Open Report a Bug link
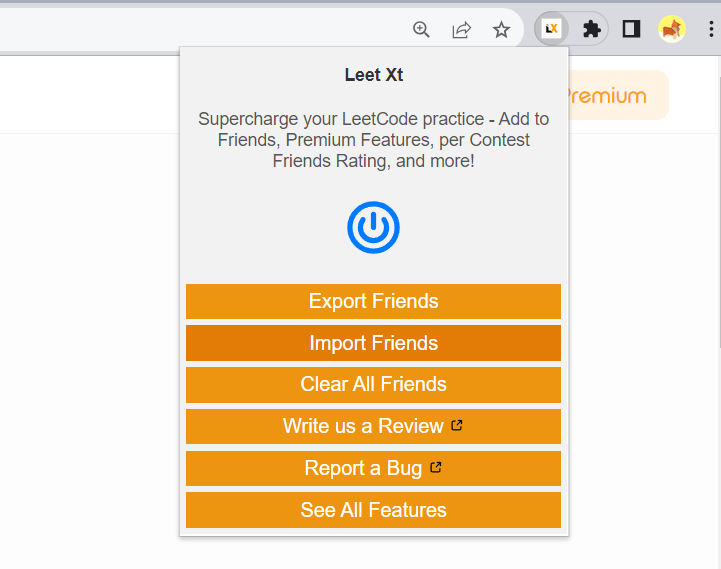The height and width of the screenshot is (569, 721). pos(373,468)
